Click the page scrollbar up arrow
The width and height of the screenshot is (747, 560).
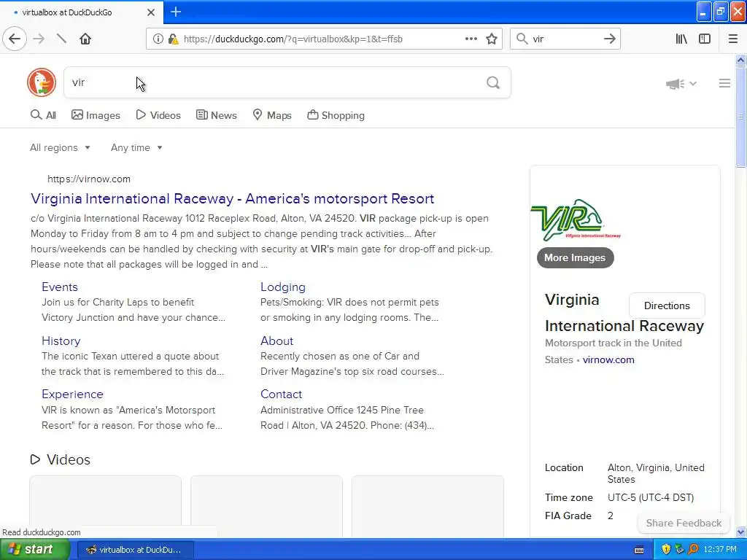740,60
